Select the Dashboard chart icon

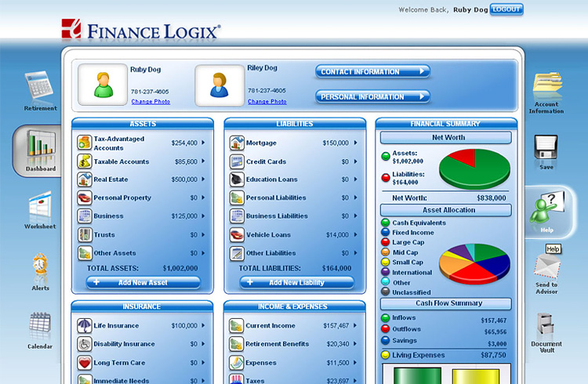41,143
